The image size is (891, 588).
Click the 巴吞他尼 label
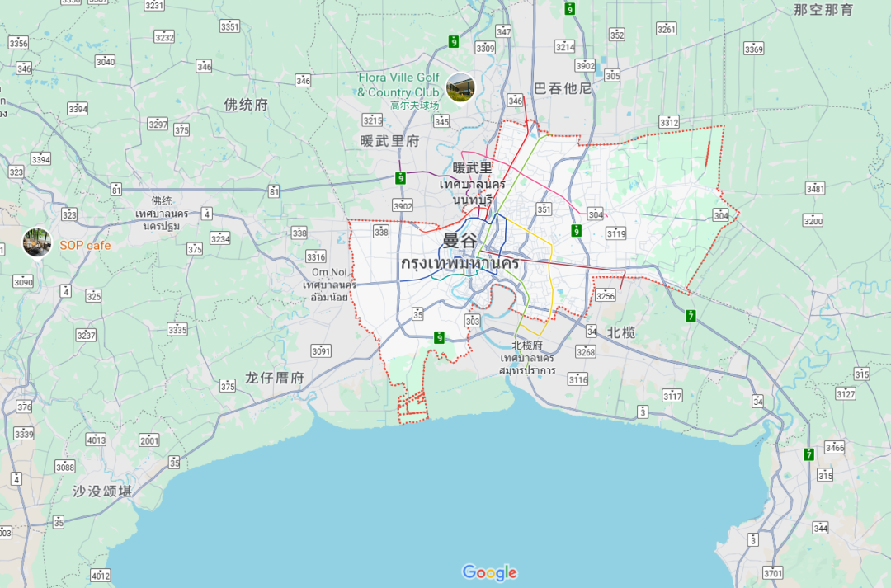[x=563, y=88]
